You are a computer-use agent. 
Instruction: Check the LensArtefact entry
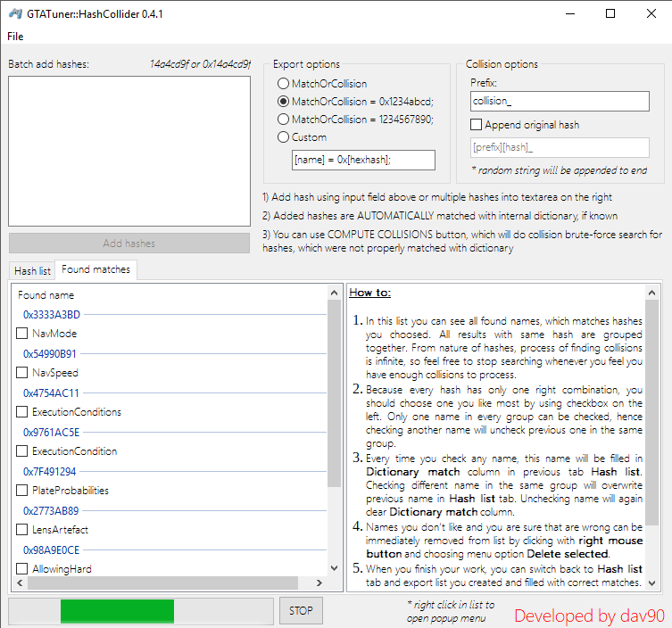click(x=21, y=530)
